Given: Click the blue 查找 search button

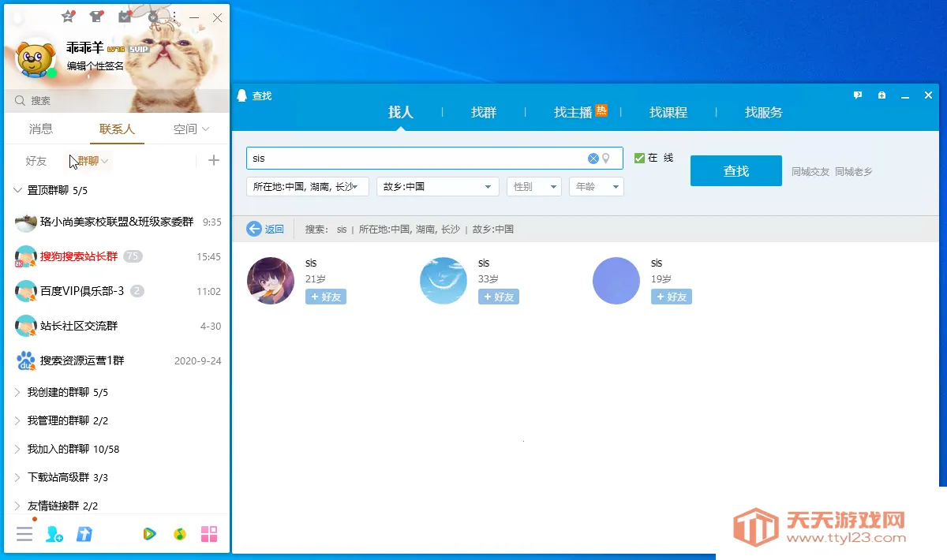Looking at the screenshot, I should coord(736,170).
